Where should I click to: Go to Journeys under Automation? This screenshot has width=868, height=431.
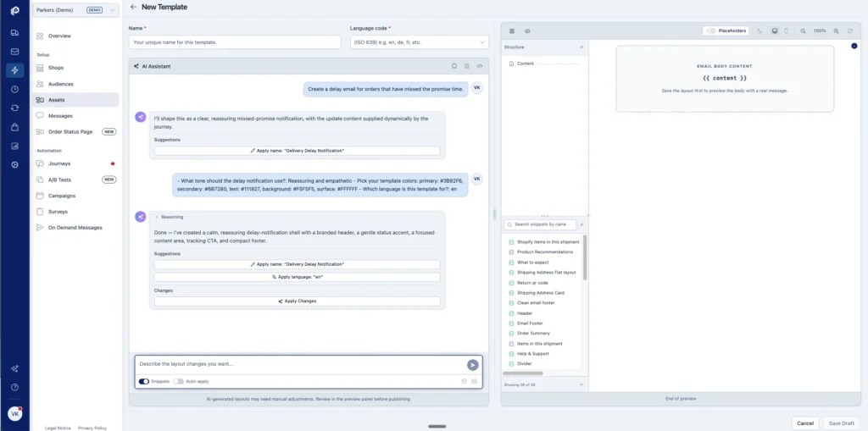tap(75, 163)
